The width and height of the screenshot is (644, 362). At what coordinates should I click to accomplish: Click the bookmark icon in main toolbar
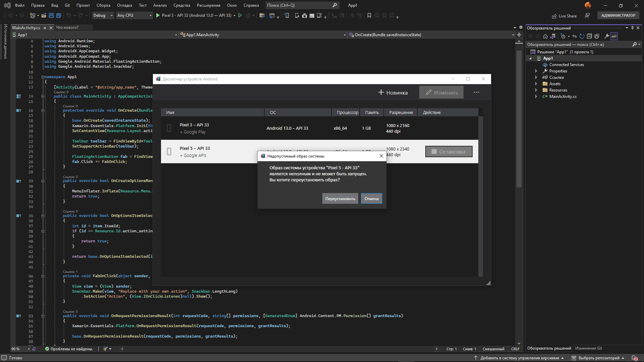click(369, 15)
